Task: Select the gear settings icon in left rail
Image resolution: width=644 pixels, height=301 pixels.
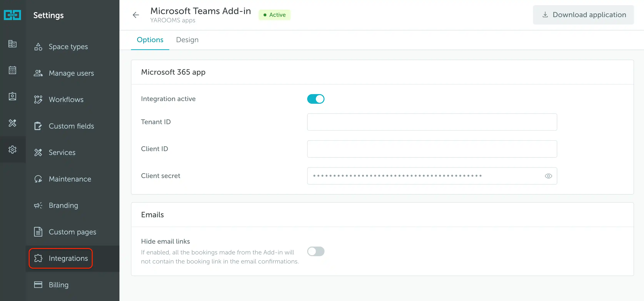Action: point(12,149)
